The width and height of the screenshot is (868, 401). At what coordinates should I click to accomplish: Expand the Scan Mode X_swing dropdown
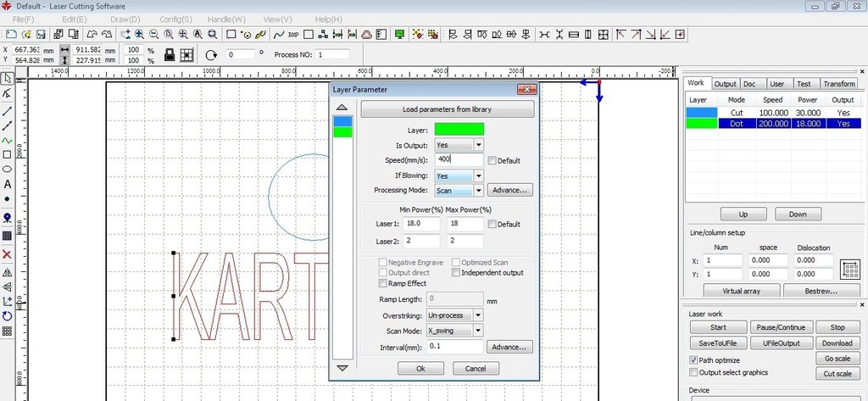[x=478, y=330]
